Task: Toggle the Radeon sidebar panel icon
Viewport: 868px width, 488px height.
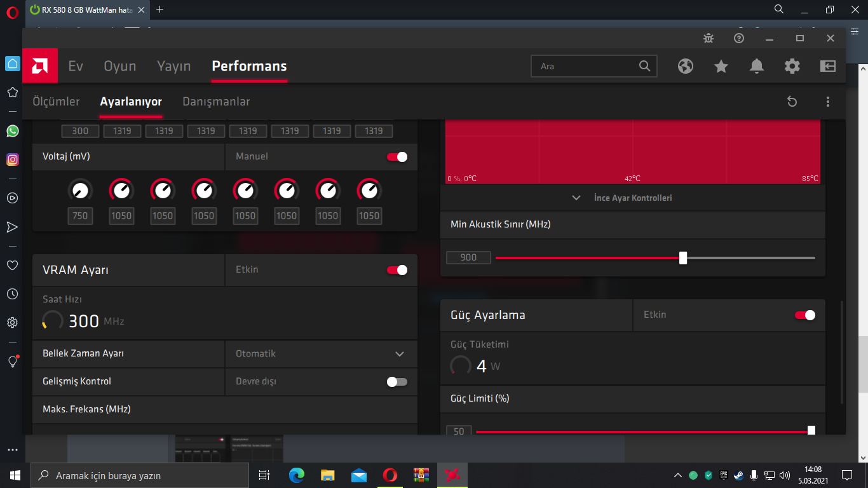Action: (x=828, y=66)
